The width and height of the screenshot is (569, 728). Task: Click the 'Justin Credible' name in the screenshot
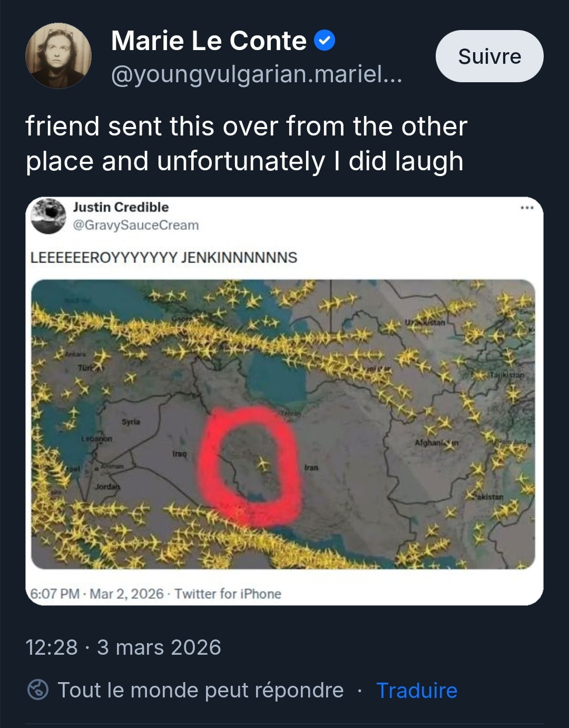click(x=121, y=207)
